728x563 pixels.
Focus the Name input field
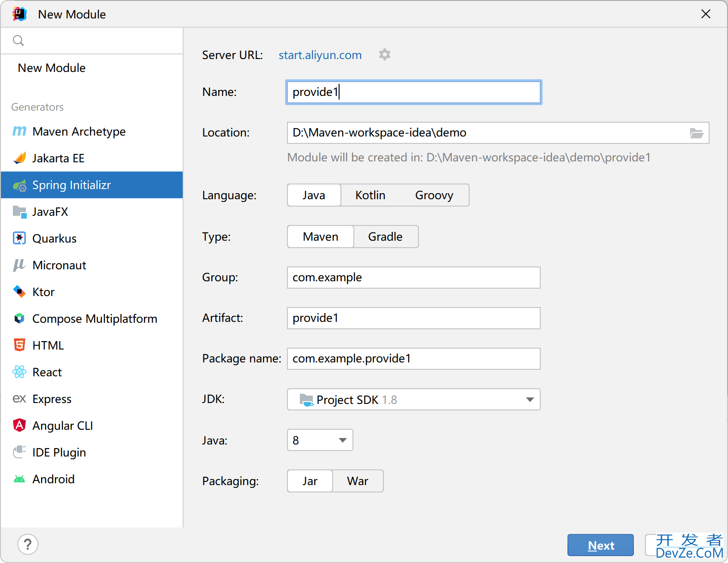[413, 92]
